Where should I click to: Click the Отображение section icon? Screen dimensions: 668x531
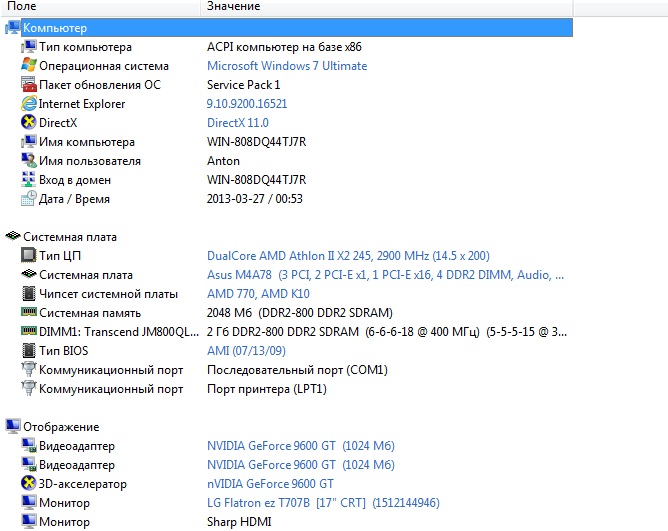pyautogui.click(x=13, y=427)
